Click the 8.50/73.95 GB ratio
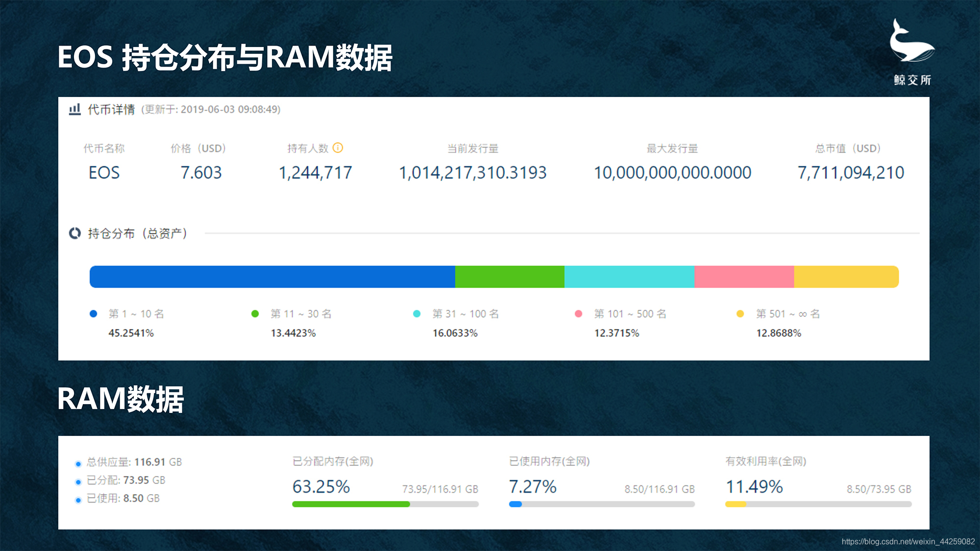Viewport: 980px width, 551px height. click(x=879, y=489)
